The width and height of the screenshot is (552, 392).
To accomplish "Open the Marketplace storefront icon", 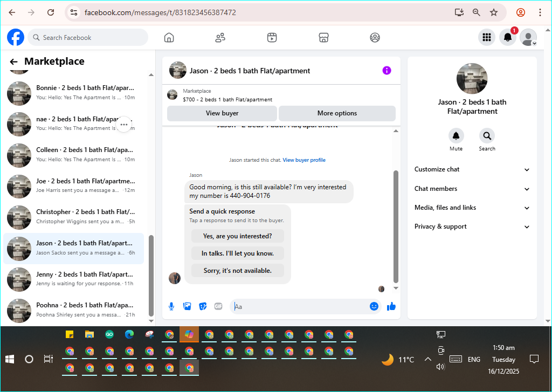I will [x=323, y=37].
